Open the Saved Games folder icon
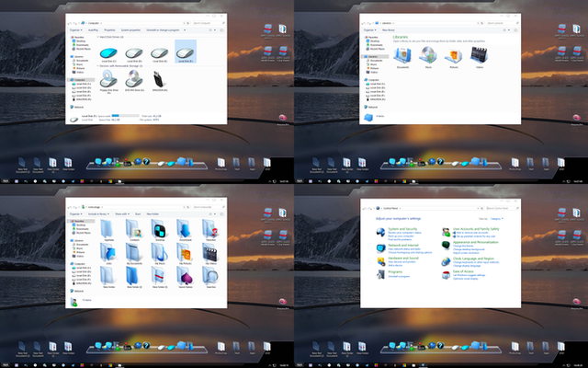Viewport: 588px width, 368px height. [x=185, y=276]
